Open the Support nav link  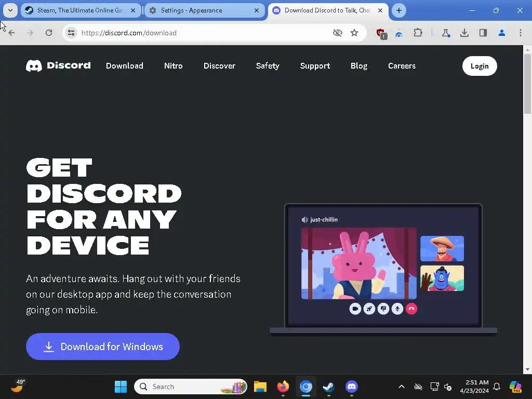coord(315,66)
